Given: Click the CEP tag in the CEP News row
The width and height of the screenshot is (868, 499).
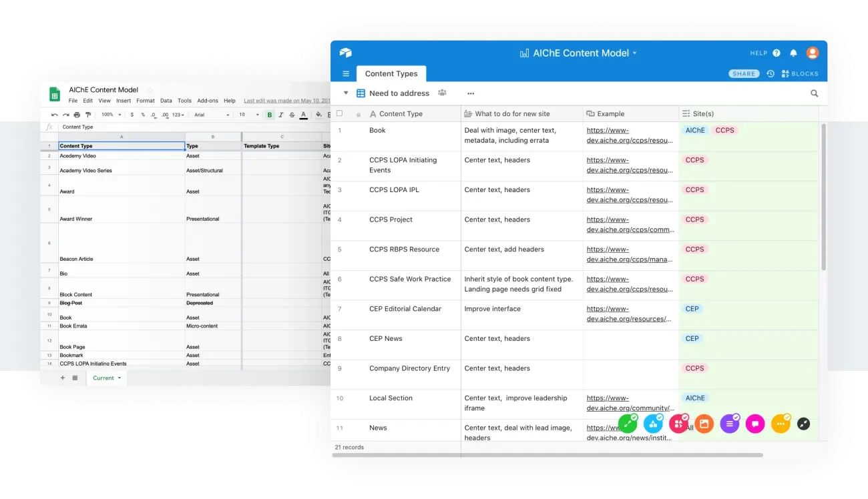Looking at the screenshot, I should (x=692, y=338).
